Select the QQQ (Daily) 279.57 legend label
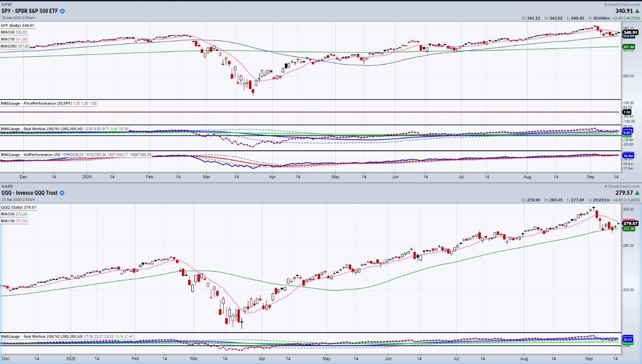The image size is (642, 364). coord(18,207)
